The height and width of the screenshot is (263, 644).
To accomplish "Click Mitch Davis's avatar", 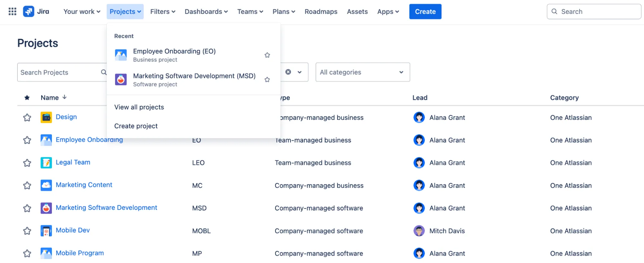I will 419,231.
